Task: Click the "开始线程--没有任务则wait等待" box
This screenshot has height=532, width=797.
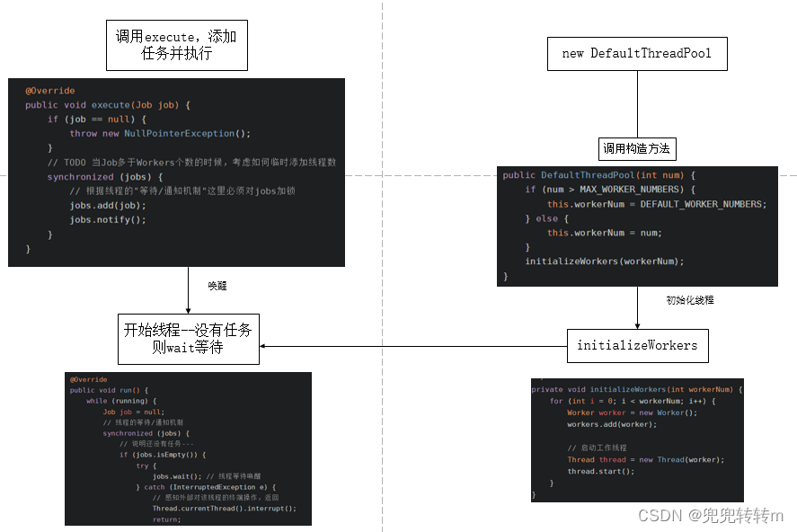Action: (187, 339)
